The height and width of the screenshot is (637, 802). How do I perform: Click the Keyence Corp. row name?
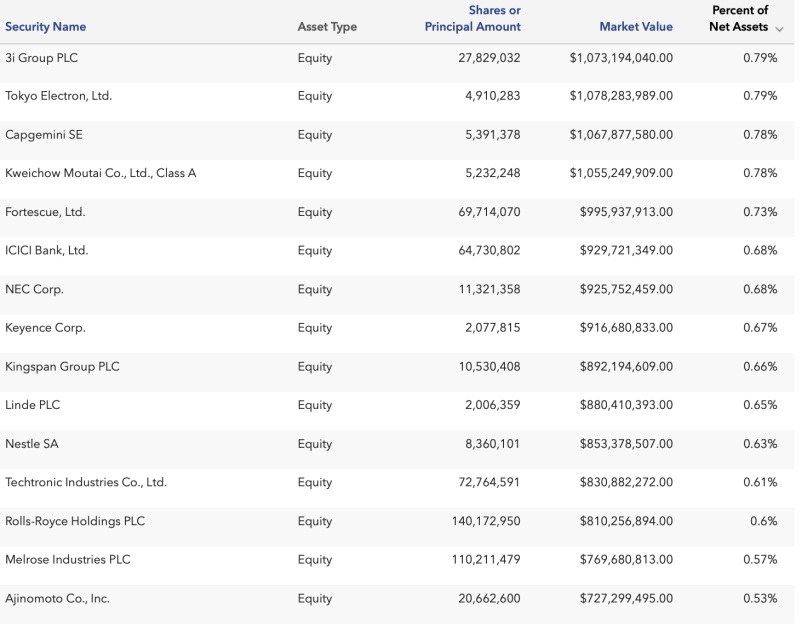pos(46,328)
